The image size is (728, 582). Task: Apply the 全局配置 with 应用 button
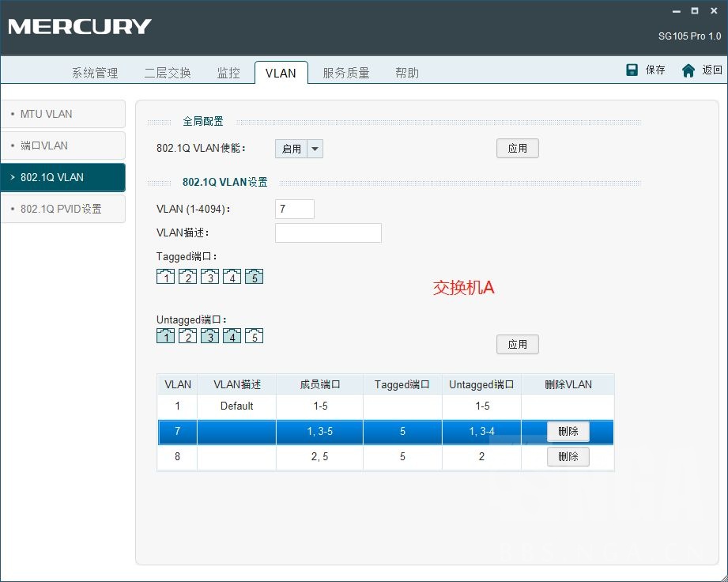pyautogui.click(x=517, y=148)
